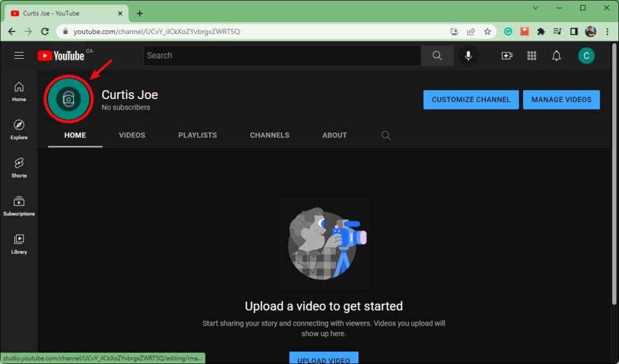Click the YouTube logo
Screen dimensions: 619x364
(61, 55)
